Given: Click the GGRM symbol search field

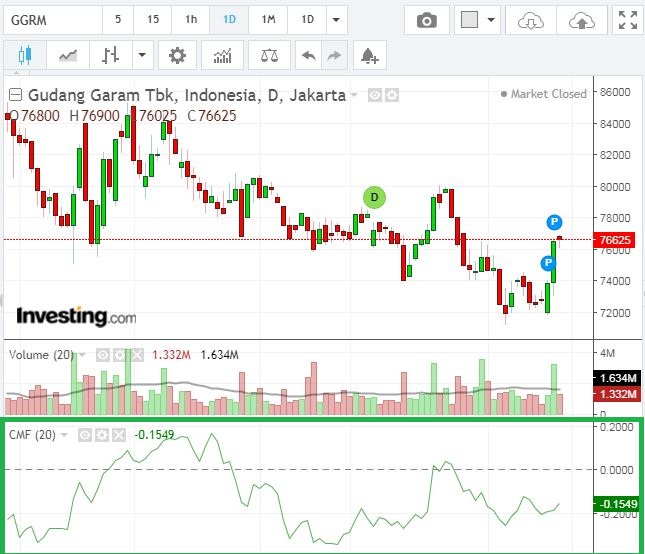Looking at the screenshot, I should pyautogui.click(x=53, y=20).
